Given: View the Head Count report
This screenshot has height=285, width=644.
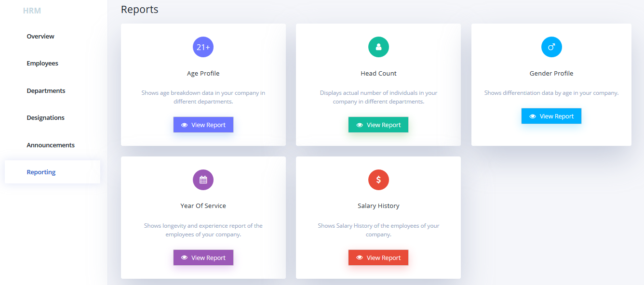Looking at the screenshot, I should coord(378,125).
